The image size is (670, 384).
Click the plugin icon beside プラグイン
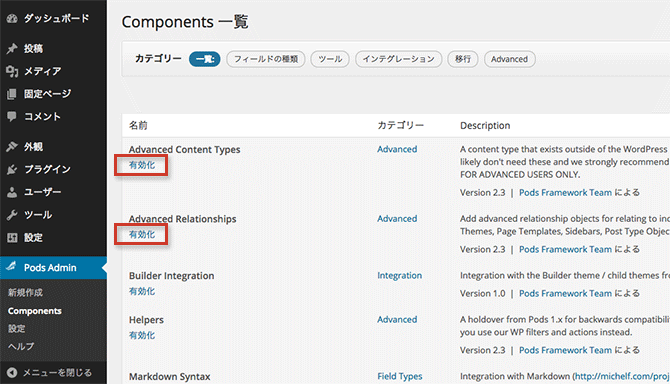12,170
